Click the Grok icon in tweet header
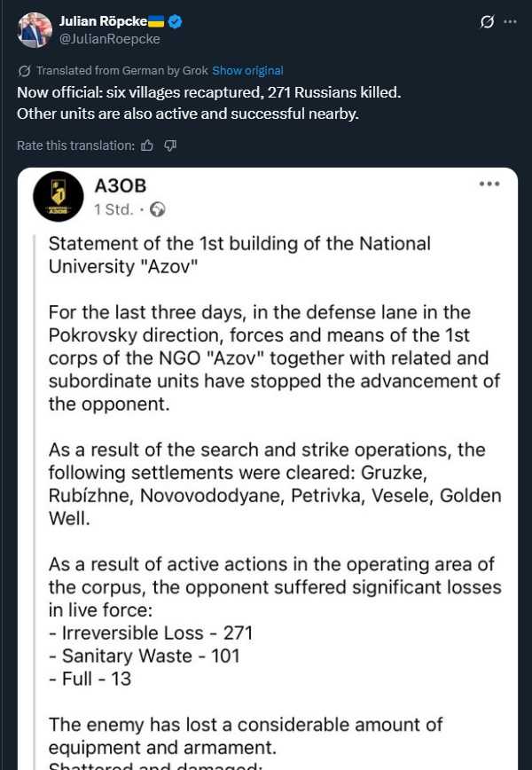532x770 pixels. click(x=486, y=21)
